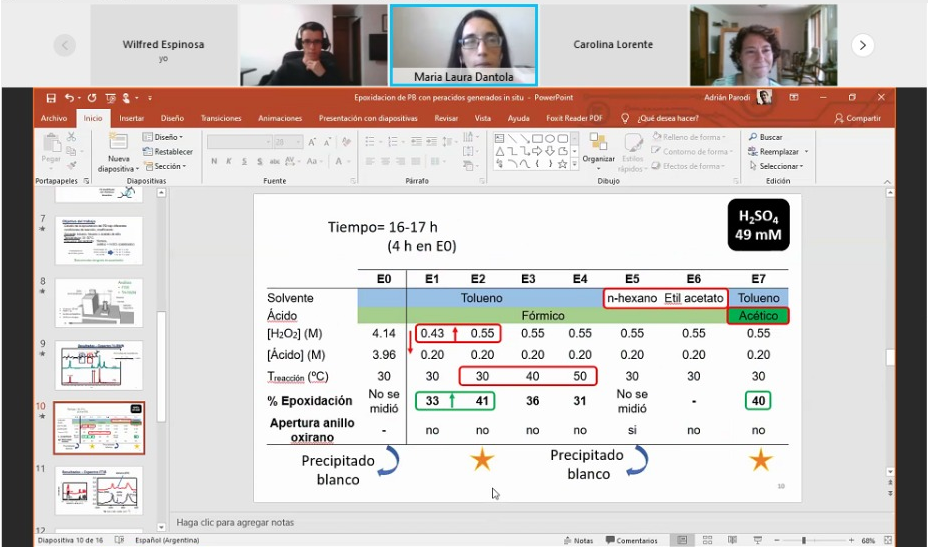
Task: Adjust the zoom slider in status bar
Action: [803, 540]
